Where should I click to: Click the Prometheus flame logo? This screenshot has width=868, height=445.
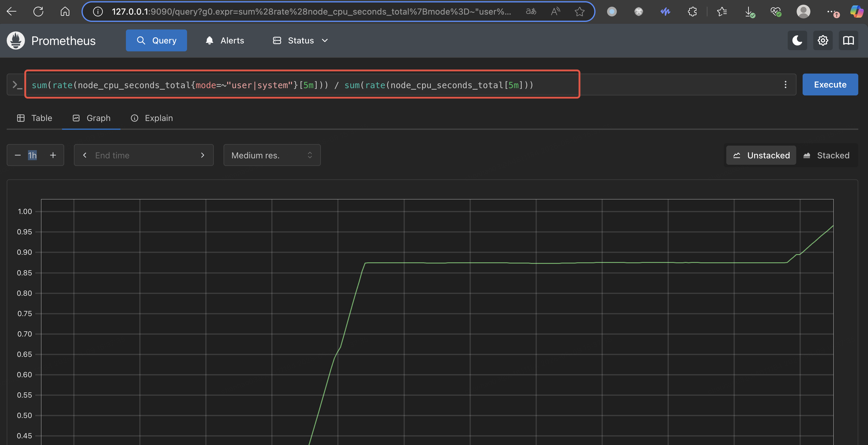(x=16, y=40)
